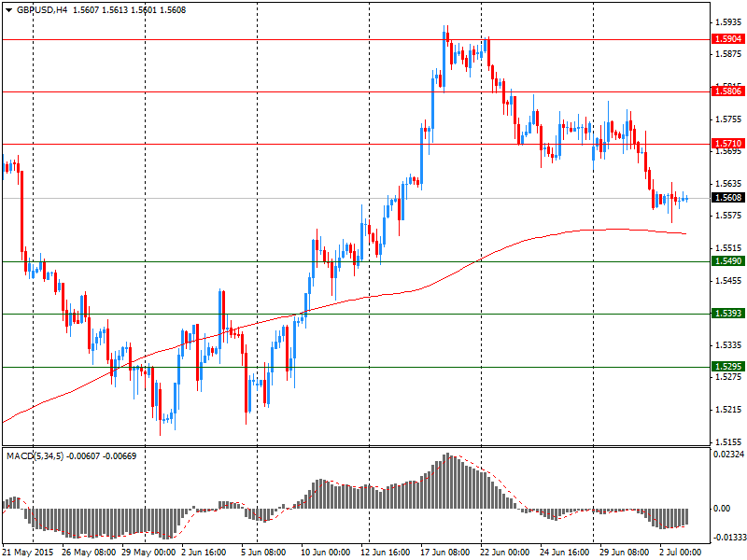This screenshot has height=560, width=747.
Task: Click the 17 Jun 08:00 time label
Action: (445, 553)
